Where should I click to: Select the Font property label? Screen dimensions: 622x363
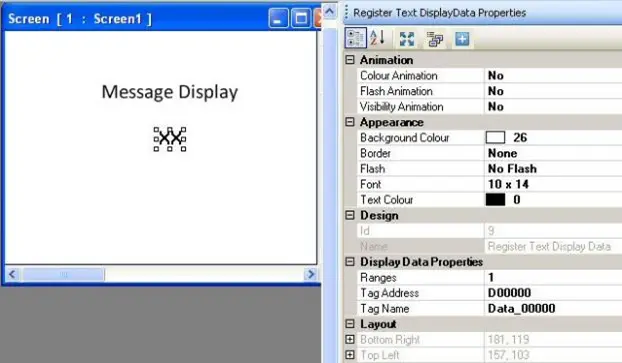(371, 184)
